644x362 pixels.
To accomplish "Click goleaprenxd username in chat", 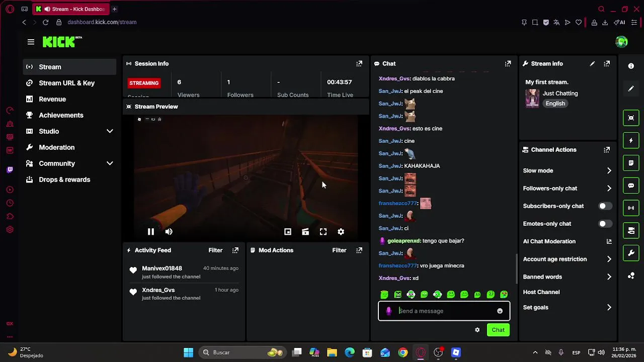I will [x=404, y=241].
